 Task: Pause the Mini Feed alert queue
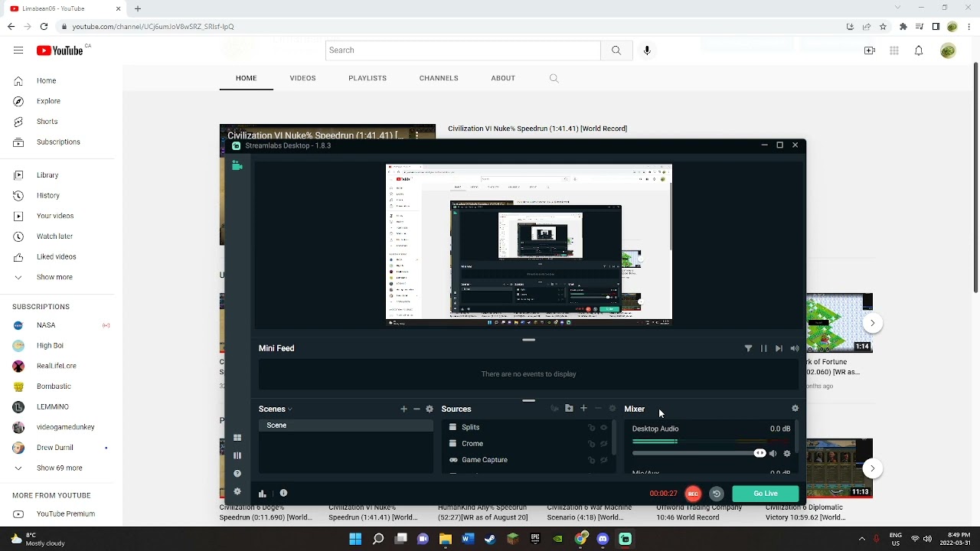tap(763, 348)
